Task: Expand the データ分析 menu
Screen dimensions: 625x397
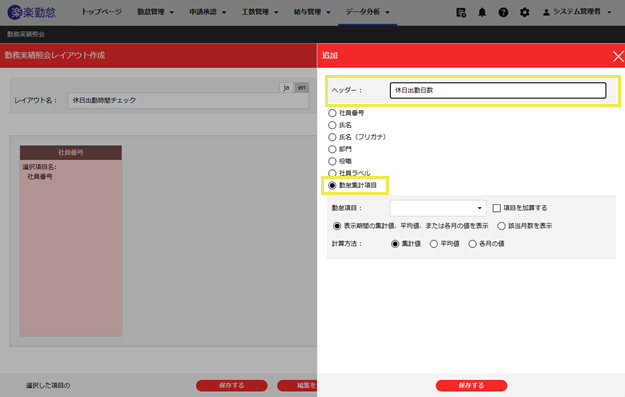Action: (367, 12)
